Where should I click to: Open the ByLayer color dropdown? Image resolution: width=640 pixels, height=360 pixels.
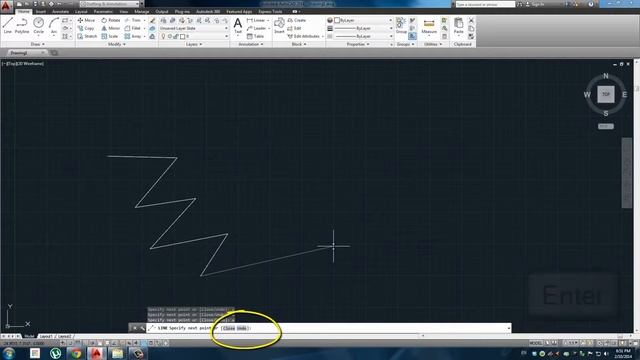(x=362, y=20)
